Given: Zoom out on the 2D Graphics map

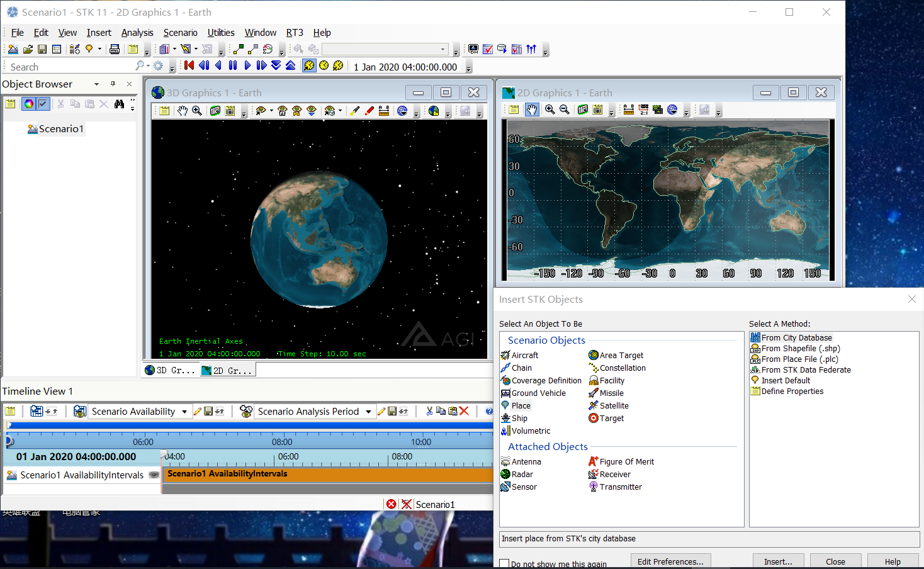Looking at the screenshot, I should click(565, 110).
